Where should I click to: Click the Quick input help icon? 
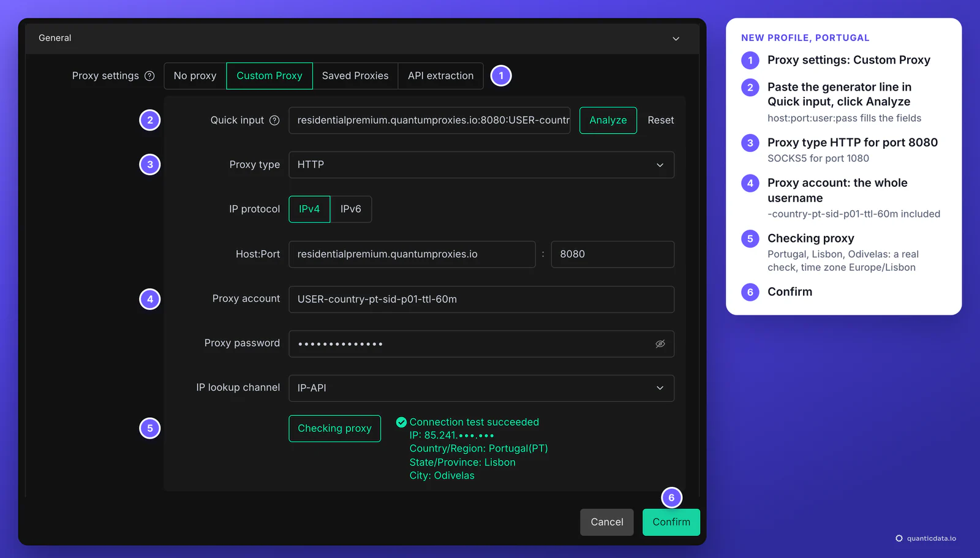274,121
